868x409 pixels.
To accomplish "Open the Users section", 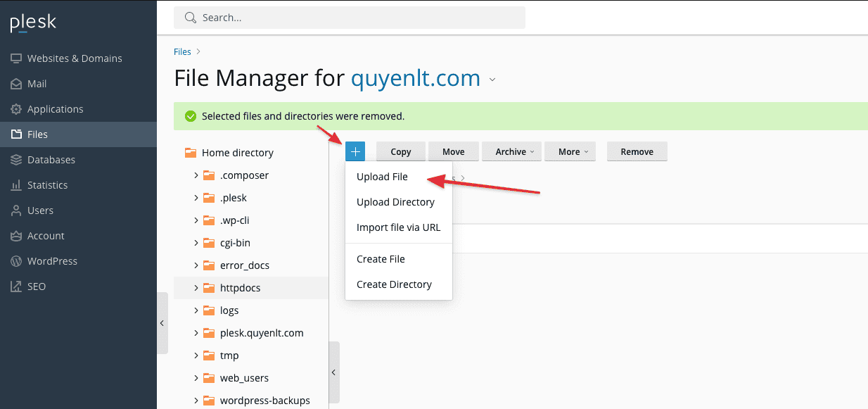I will click(40, 210).
